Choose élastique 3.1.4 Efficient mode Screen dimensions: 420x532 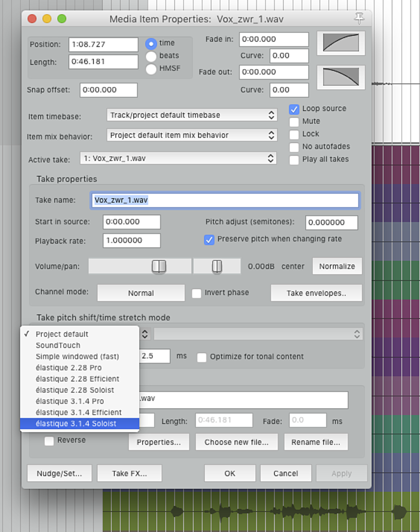pos(80,412)
